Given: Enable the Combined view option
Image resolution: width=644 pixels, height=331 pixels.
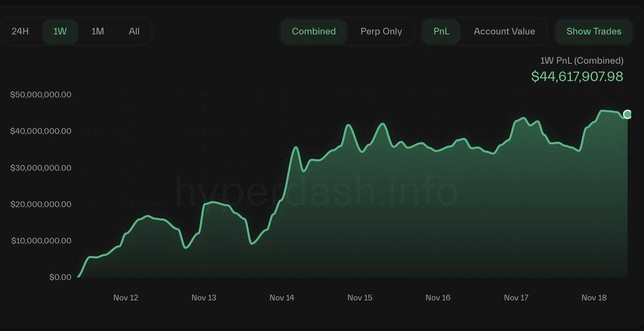Looking at the screenshot, I should point(313,31).
